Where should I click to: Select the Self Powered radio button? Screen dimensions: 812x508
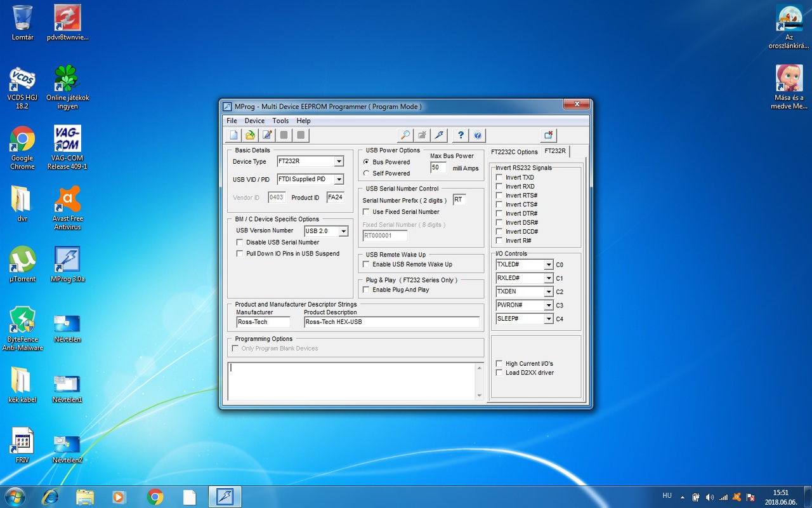(367, 173)
